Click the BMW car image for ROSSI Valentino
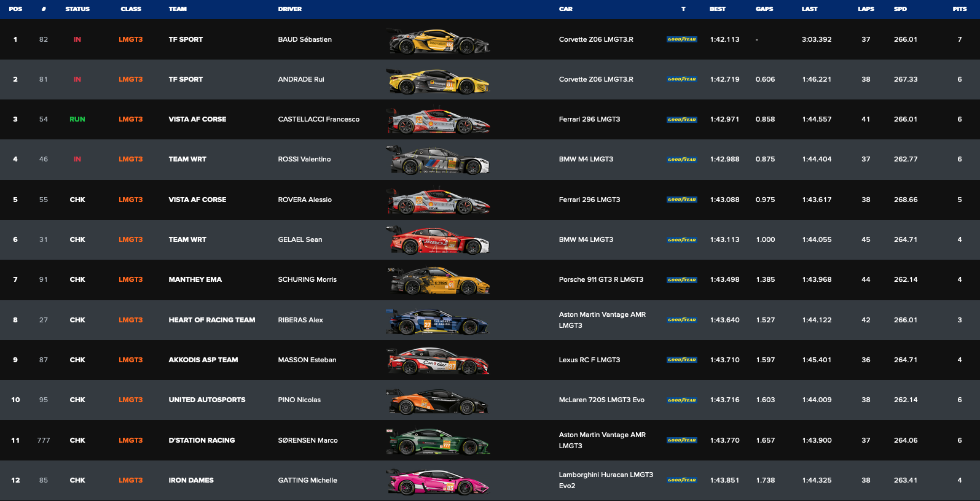980x501 pixels. pos(438,160)
